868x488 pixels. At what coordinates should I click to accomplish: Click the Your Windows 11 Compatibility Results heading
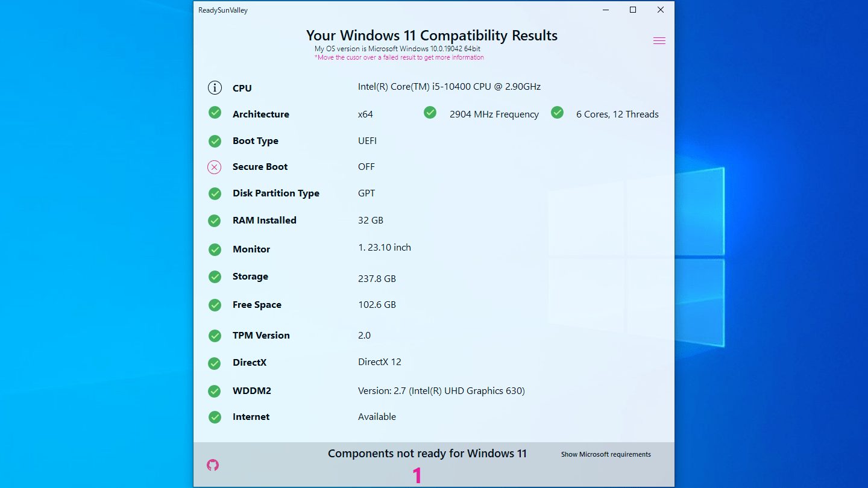tap(432, 36)
